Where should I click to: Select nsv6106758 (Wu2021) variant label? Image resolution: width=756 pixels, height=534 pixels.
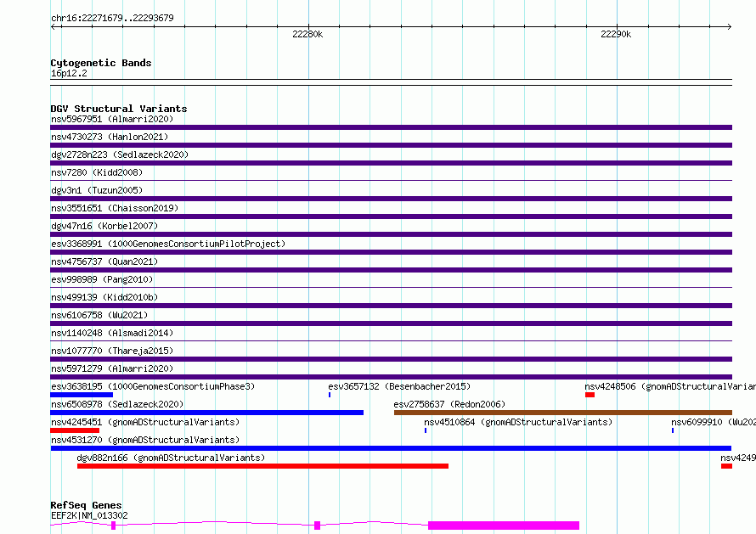click(99, 315)
